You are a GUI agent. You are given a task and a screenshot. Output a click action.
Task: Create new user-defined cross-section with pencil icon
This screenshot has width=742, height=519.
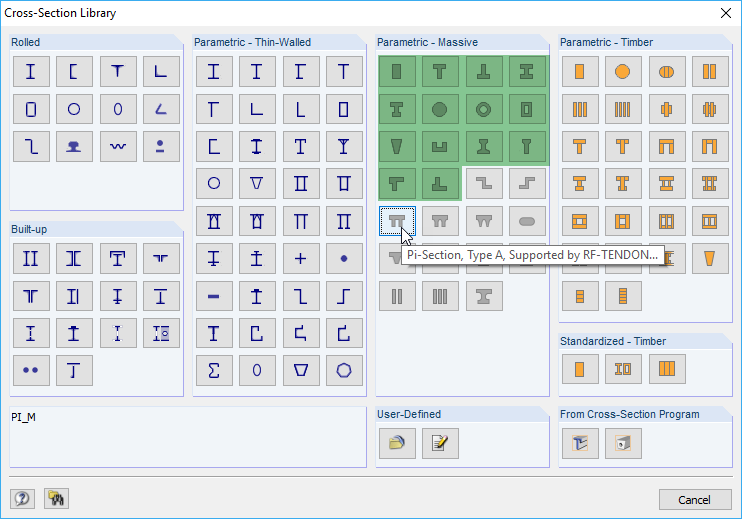tap(440, 443)
